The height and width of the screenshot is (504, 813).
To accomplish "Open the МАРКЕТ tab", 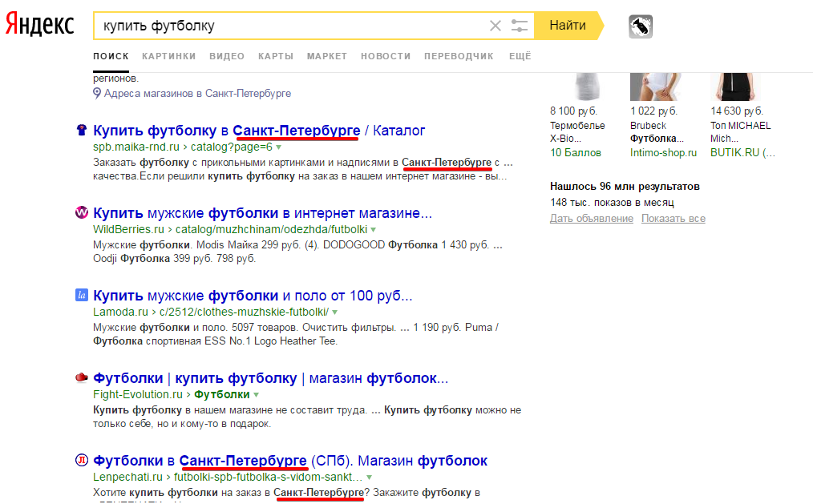I will coord(327,56).
